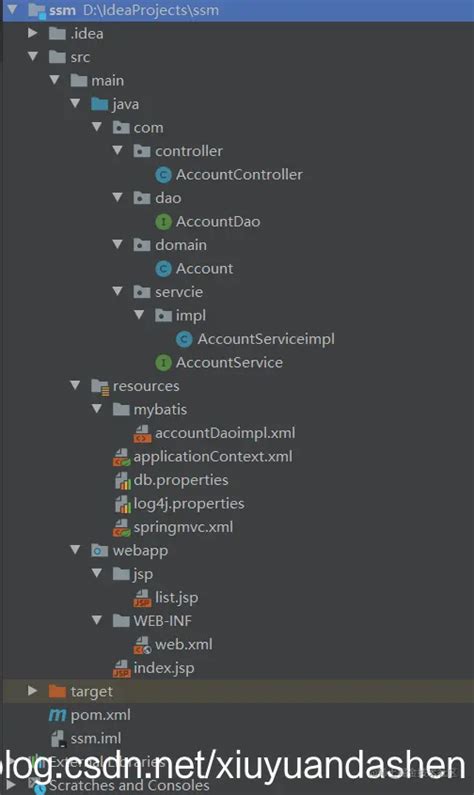Collapse the WEB-INF folder arrow

pyautogui.click(x=96, y=620)
